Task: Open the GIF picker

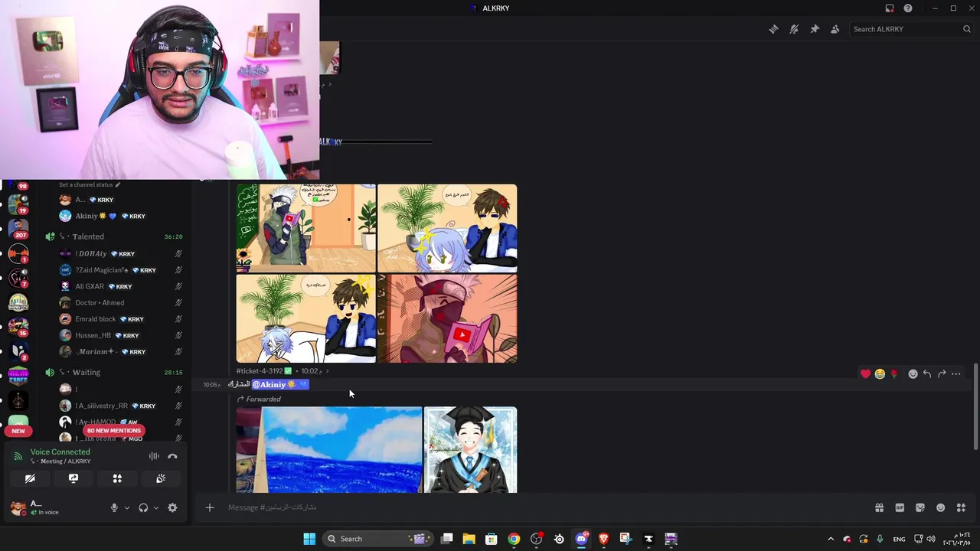Action: [x=900, y=507]
